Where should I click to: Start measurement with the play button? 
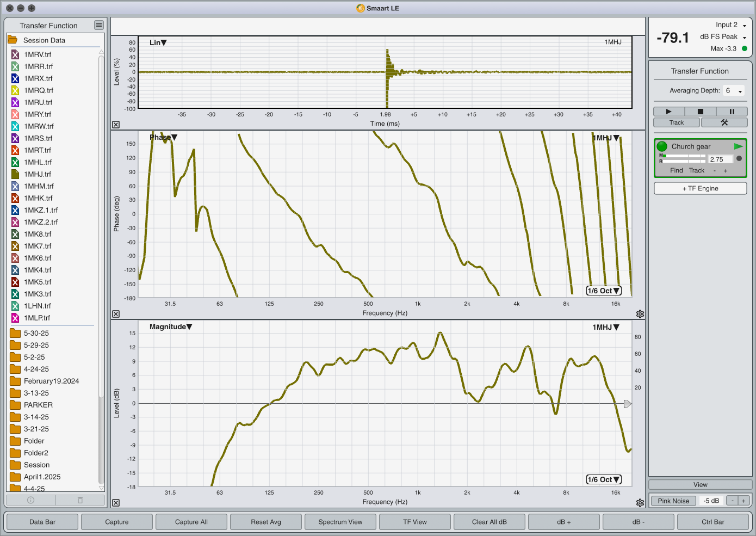[669, 111]
